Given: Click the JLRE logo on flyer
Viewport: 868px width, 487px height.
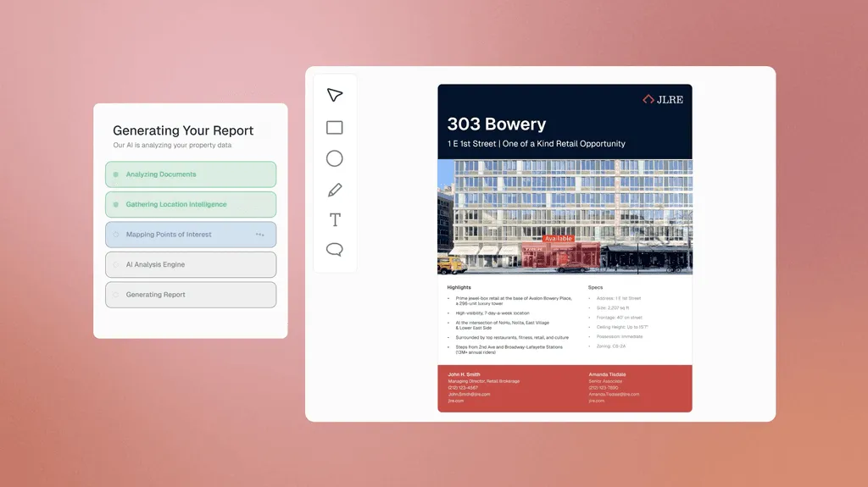Looking at the screenshot, I should 663,100.
